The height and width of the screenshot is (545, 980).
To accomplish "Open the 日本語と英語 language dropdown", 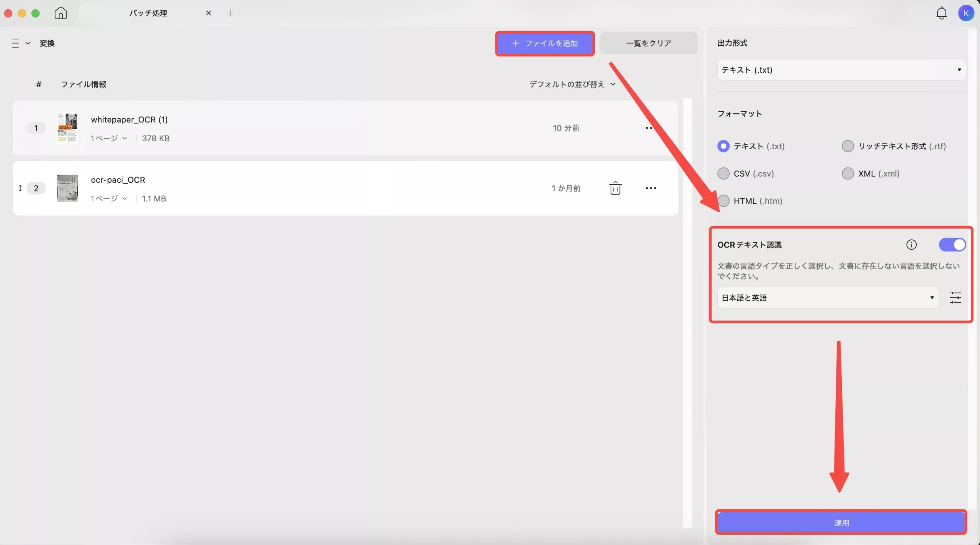I will (827, 298).
